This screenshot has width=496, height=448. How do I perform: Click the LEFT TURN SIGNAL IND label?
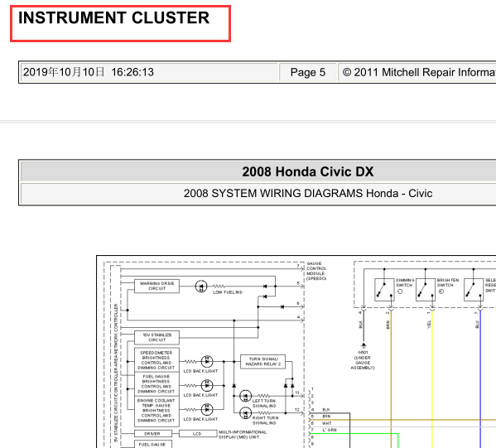[x=264, y=403]
